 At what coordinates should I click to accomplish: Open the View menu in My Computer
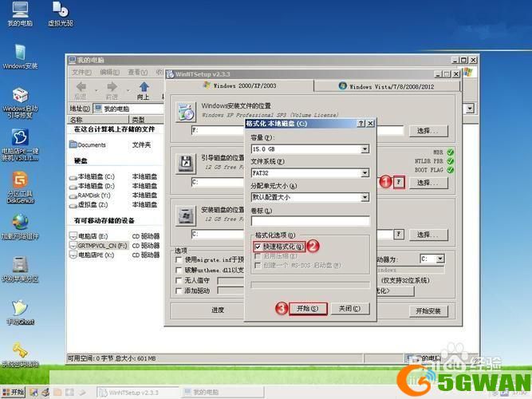[x=137, y=73]
